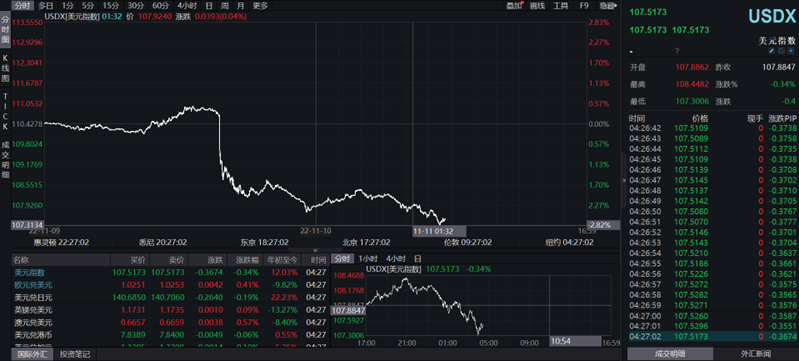Select mini chart 4小时 tab
Screen dimensions: 799x361
tap(395, 259)
